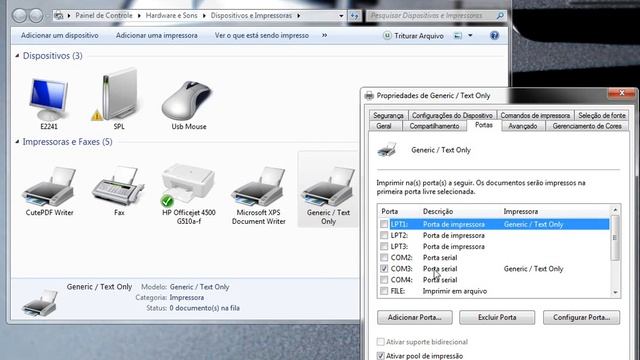Click the change view icon in toolbar

pyautogui.click(x=458, y=36)
